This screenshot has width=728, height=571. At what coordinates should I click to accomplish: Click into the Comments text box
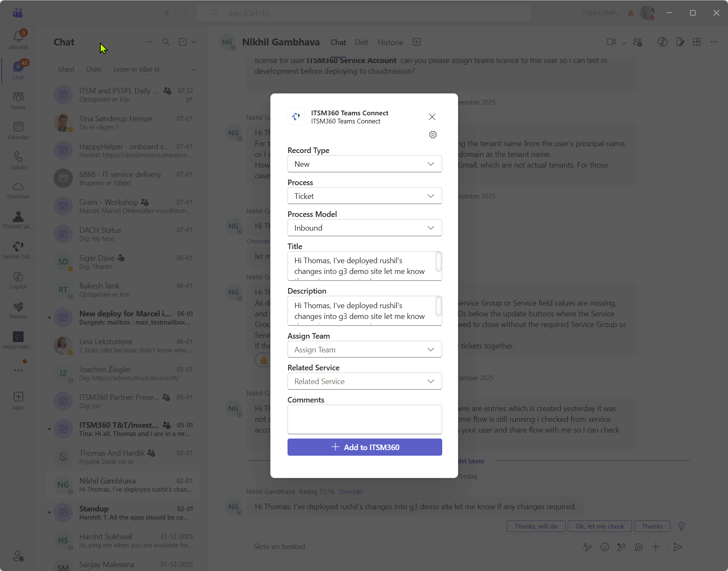click(364, 419)
